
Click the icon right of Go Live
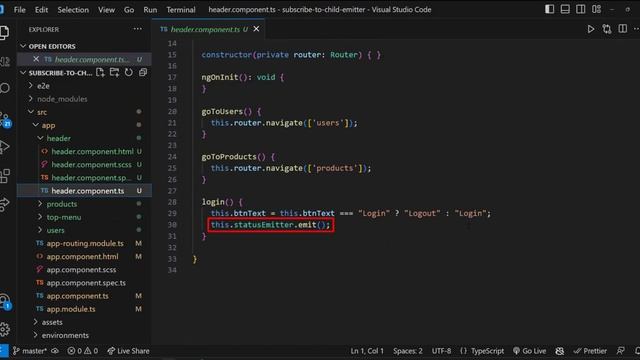560,351
